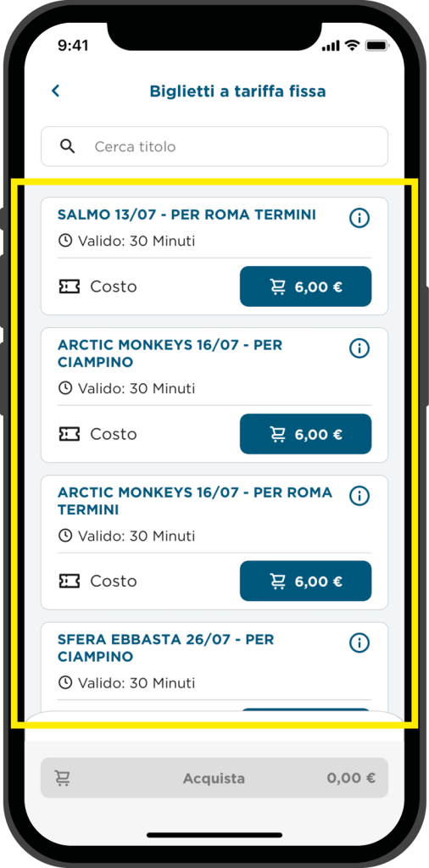This screenshot has height=868, width=429.
Task: Open info for Arctic Monkeys Ciampino ticket
Action: click(359, 348)
